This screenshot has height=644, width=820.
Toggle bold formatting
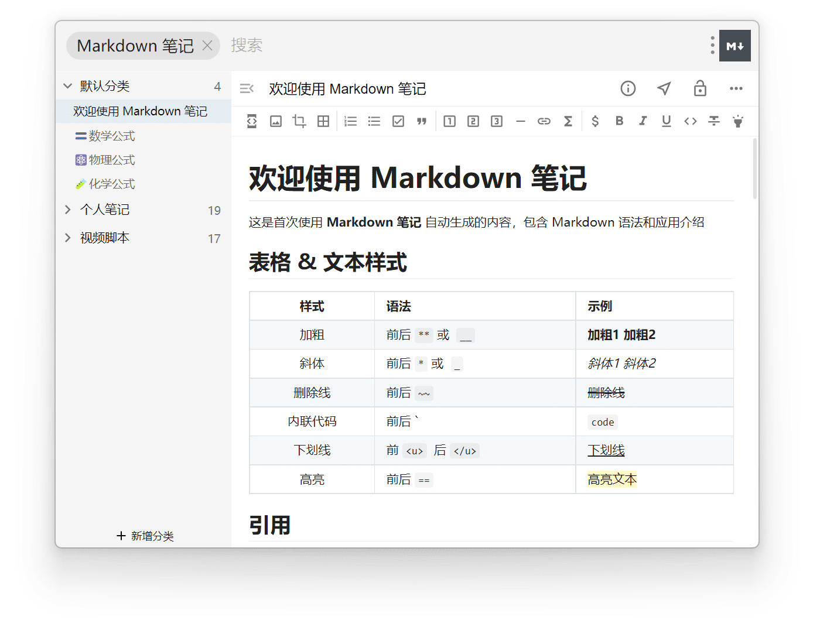pyautogui.click(x=619, y=121)
